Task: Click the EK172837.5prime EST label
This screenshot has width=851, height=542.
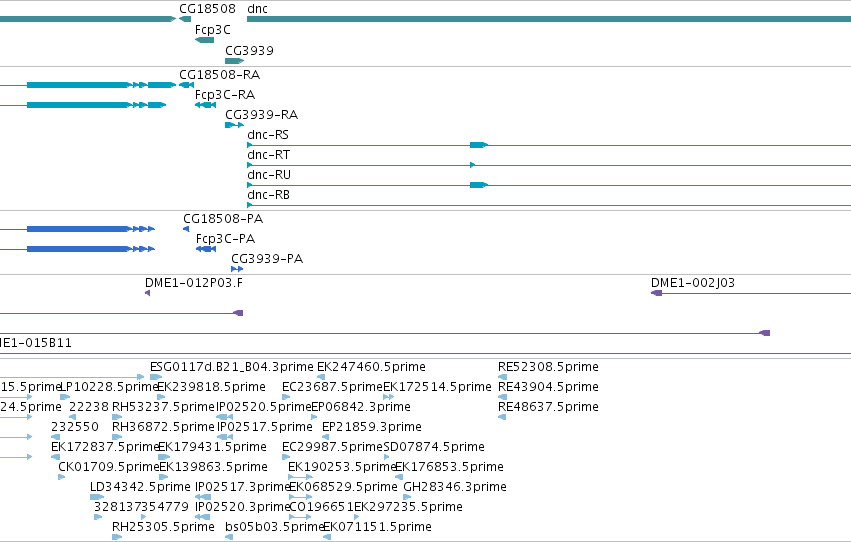Action: coord(105,448)
